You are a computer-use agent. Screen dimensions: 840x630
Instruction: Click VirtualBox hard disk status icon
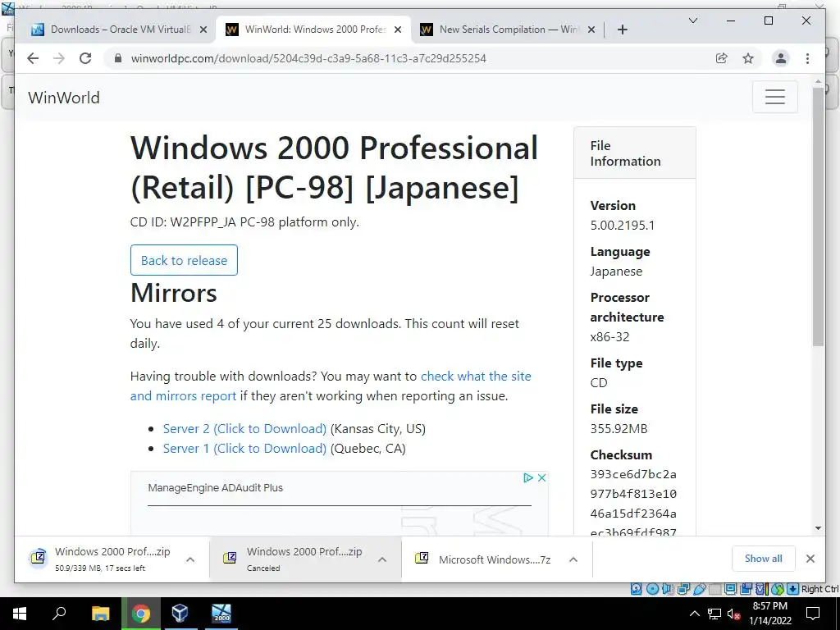point(636,589)
